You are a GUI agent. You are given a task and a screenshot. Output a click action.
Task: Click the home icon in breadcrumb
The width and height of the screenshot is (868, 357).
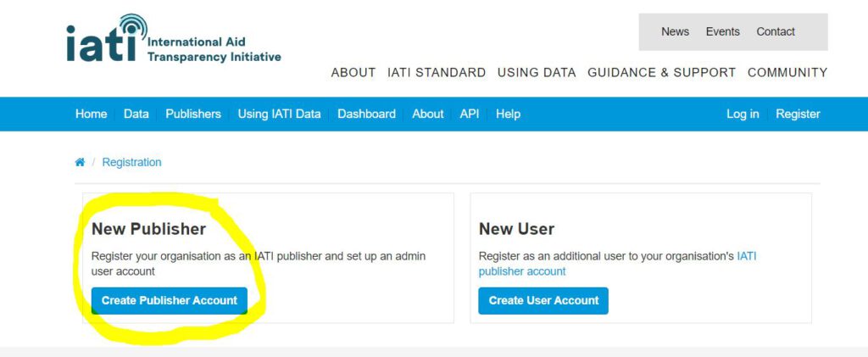(80, 162)
